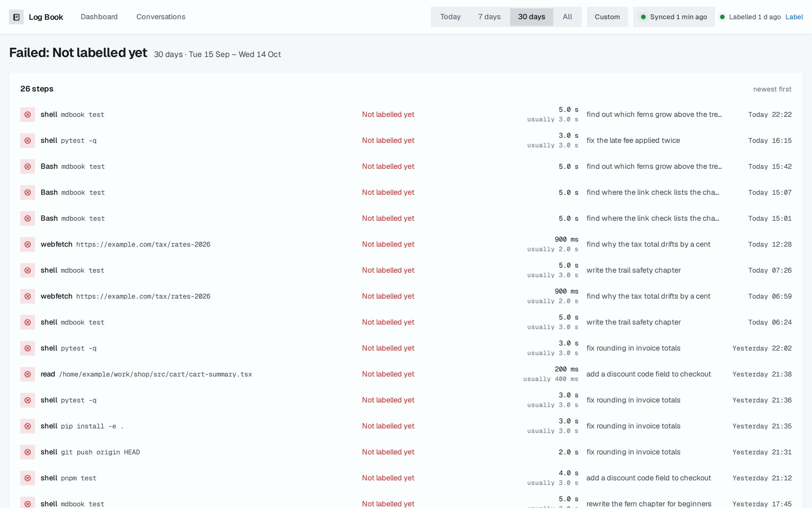Click 'Not labelled yet' on git push row
Screen dimensions: 812x508
[388, 452]
